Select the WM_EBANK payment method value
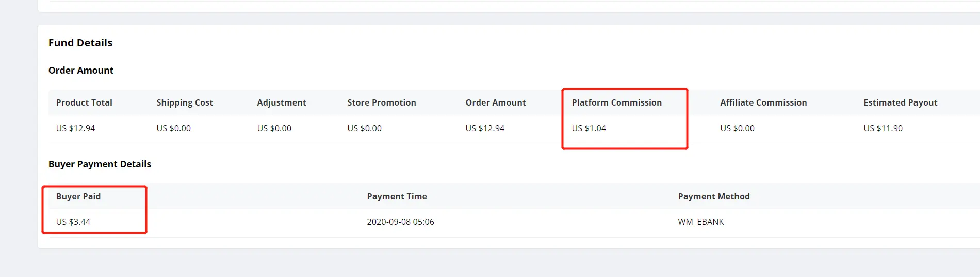The height and width of the screenshot is (277, 980). click(x=700, y=222)
